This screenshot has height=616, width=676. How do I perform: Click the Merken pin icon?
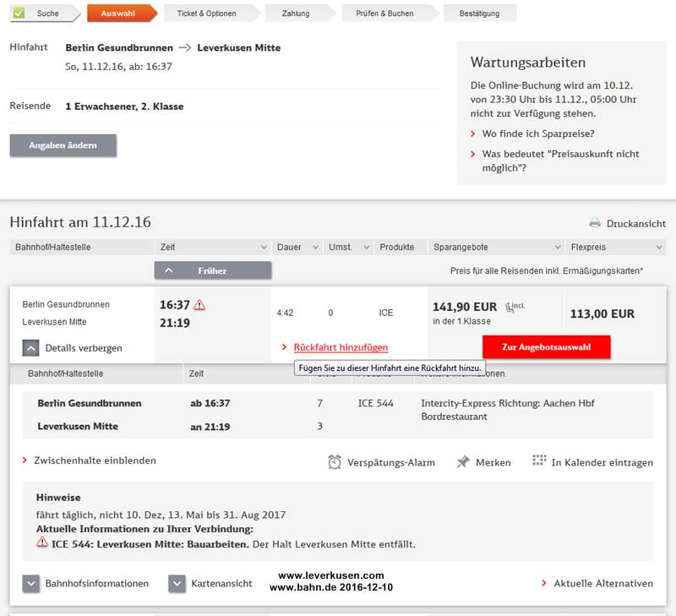(x=463, y=462)
